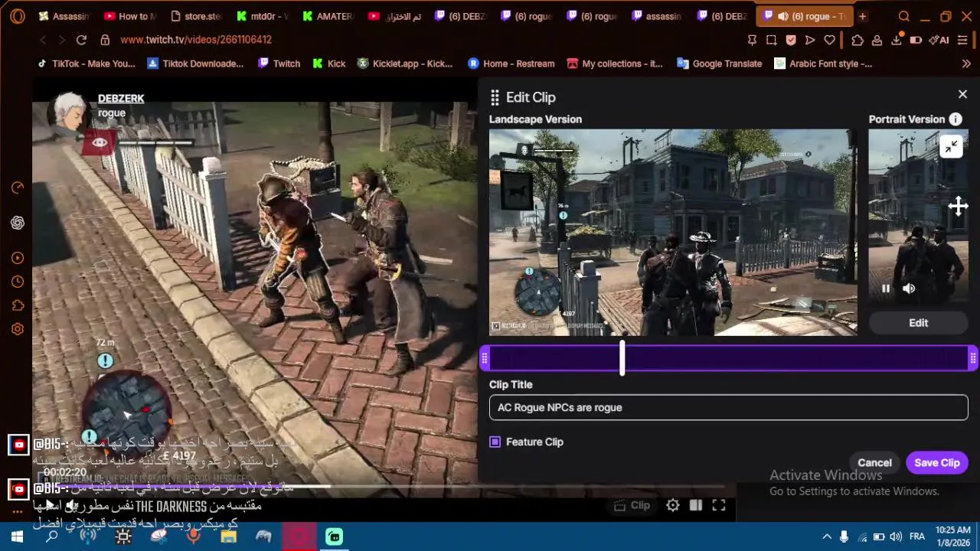
Task: Open the Home - Restream bookmark
Action: (x=511, y=64)
